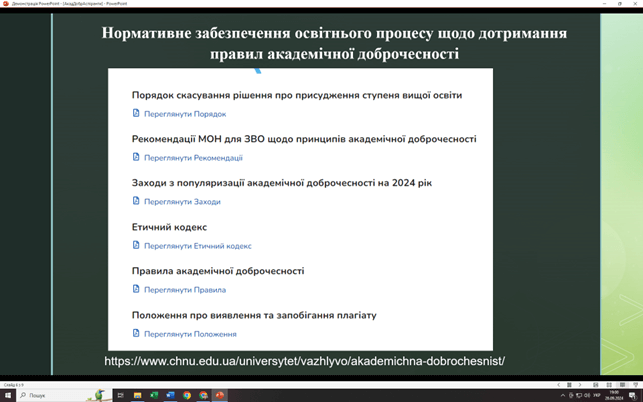Viewport: 643px width, 402px height.
Task: Click the chnu.edu.ua URL below the slide
Action: (x=304, y=360)
